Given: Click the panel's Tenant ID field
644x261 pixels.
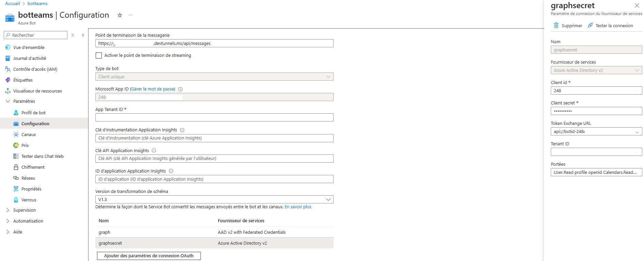Looking at the screenshot, I should click(x=596, y=152).
